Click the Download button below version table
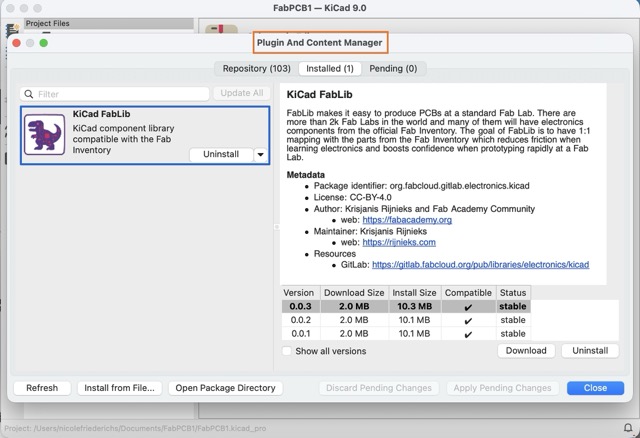This screenshot has width=640, height=438. 526,351
